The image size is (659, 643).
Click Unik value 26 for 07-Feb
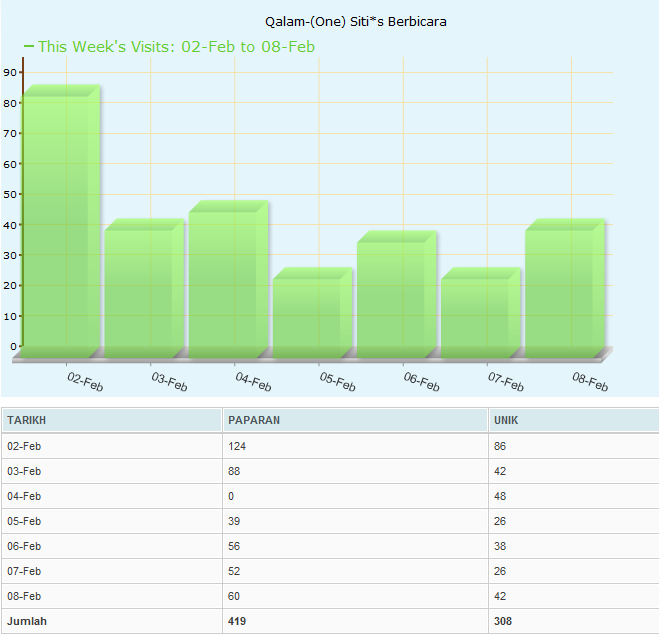pos(500,571)
